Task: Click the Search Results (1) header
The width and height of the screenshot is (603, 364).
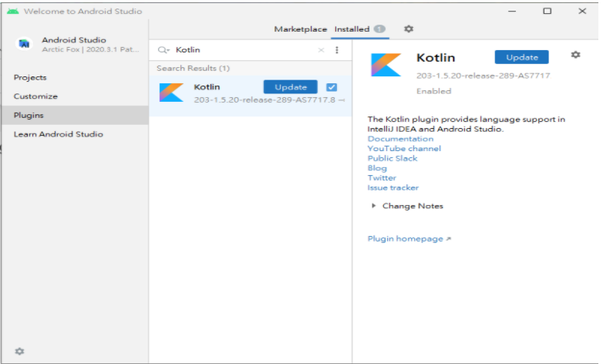Action: [193, 68]
